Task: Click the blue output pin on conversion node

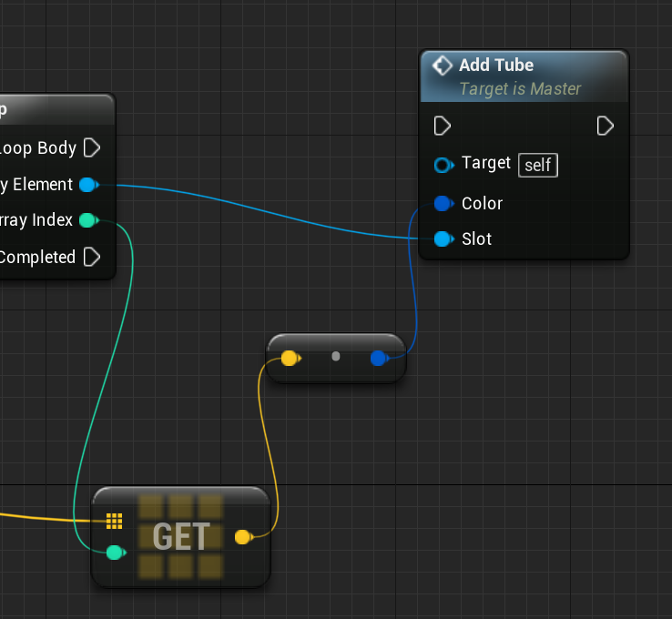Action: [x=380, y=358]
